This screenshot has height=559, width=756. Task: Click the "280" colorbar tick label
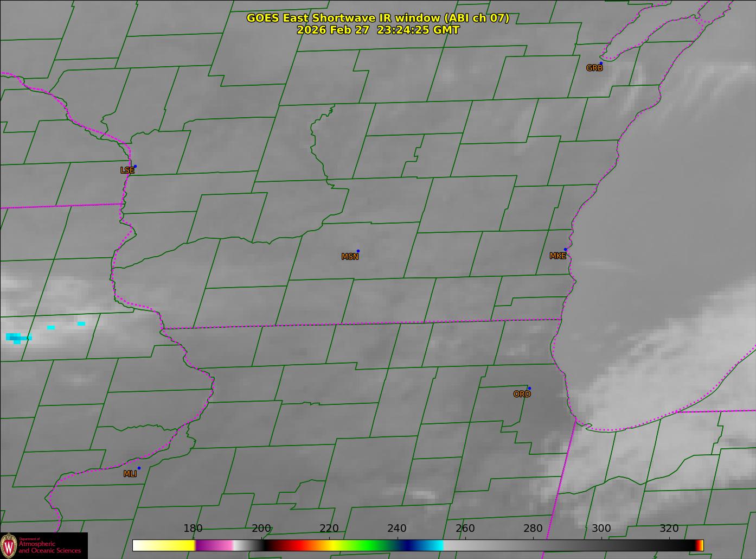[x=533, y=529]
